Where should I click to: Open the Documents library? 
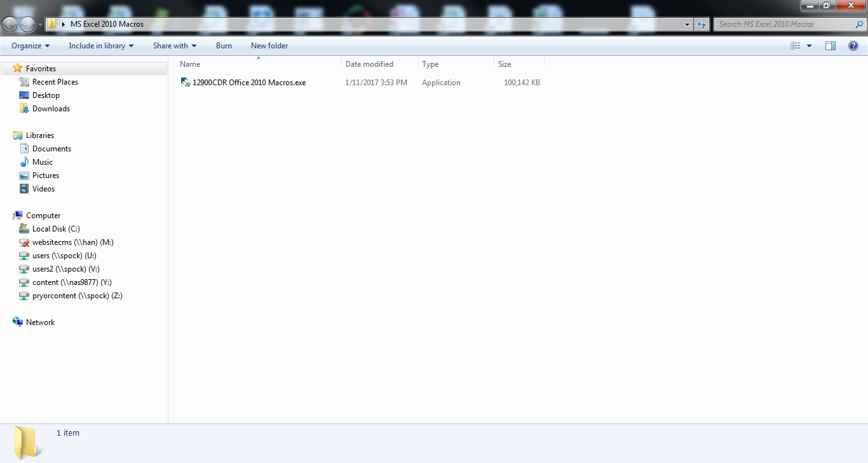51,148
